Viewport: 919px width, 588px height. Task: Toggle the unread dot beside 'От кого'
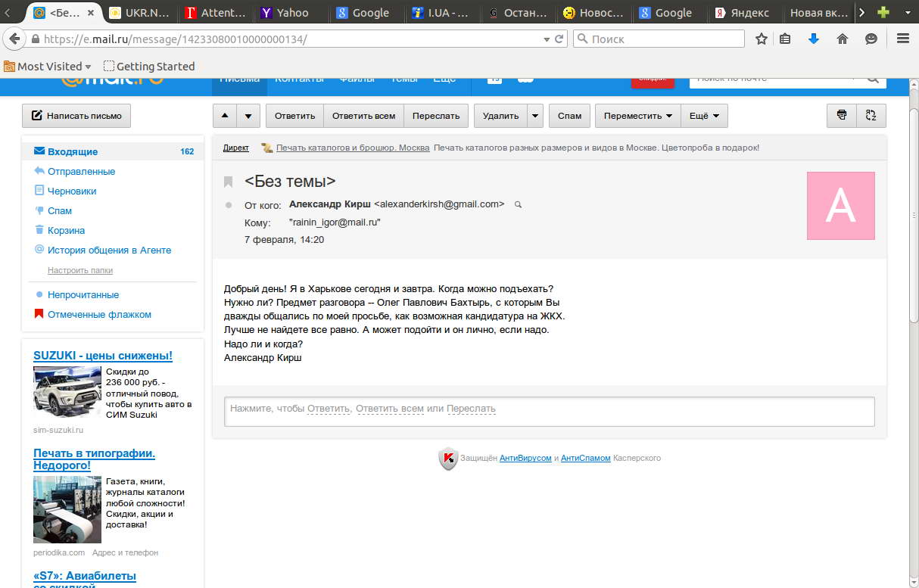pos(229,205)
